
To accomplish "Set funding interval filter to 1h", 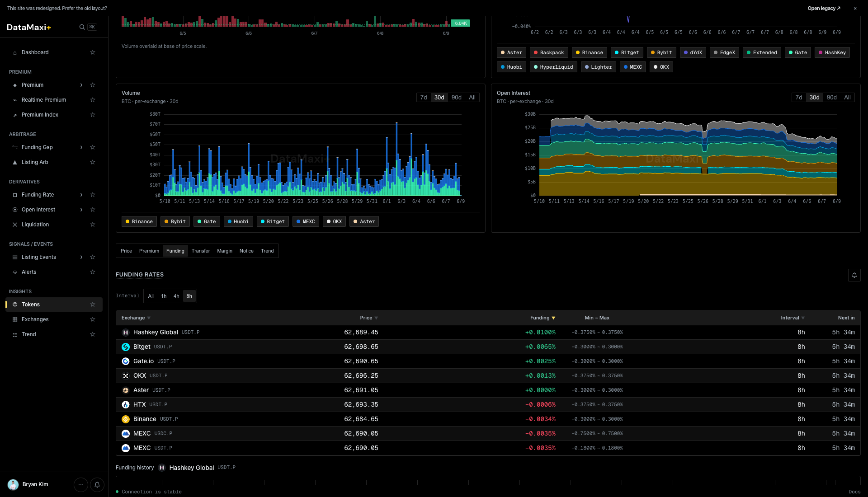I will pos(164,296).
